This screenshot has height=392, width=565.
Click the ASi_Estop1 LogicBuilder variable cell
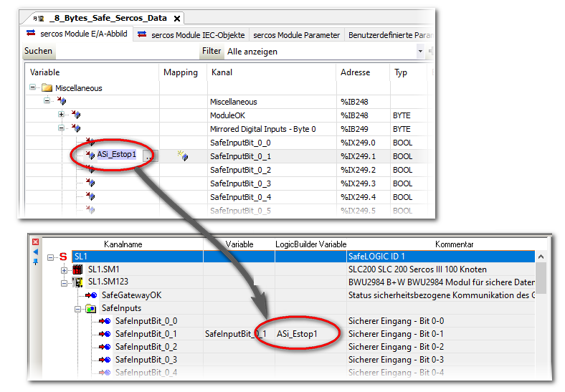click(x=297, y=334)
